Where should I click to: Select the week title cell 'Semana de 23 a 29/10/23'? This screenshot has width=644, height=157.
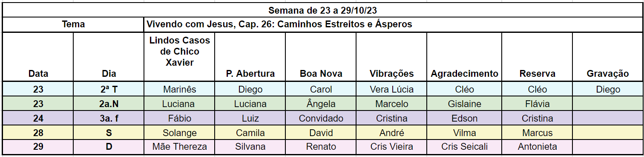(322, 10)
